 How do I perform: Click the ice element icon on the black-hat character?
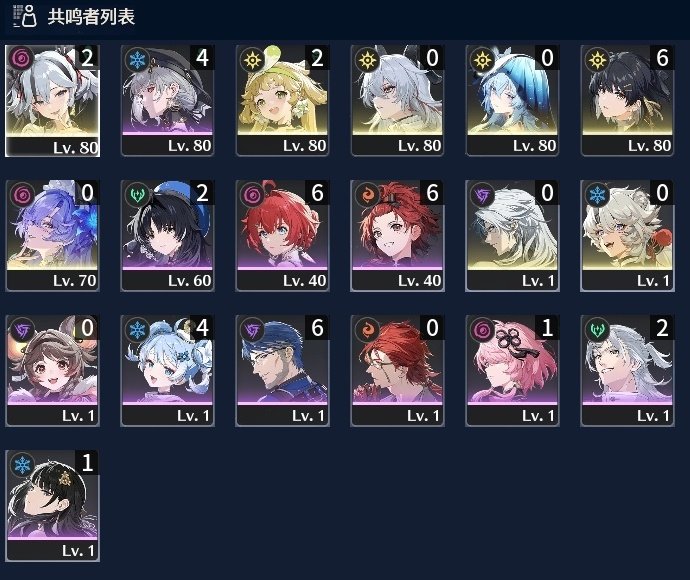coord(137,59)
